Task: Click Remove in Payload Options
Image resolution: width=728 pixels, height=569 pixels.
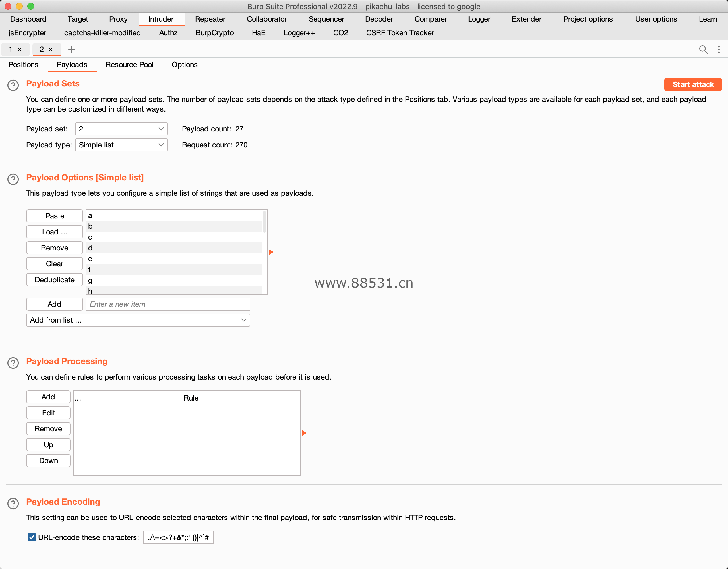Action: (55, 248)
